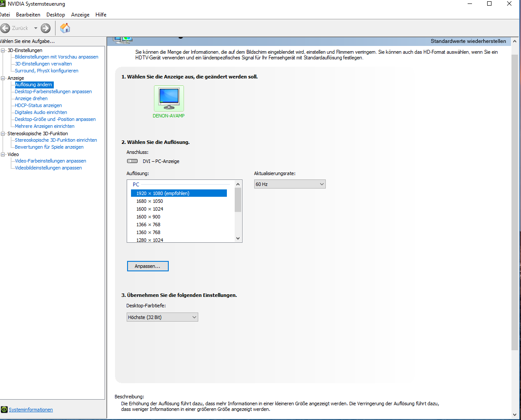Select resolution 1600 × 900
The height and width of the screenshot is (420, 521).
click(148, 217)
